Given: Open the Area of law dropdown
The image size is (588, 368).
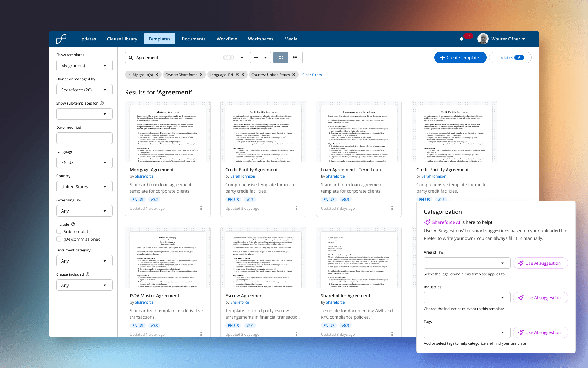Looking at the screenshot, I should (x=467, y=263).
